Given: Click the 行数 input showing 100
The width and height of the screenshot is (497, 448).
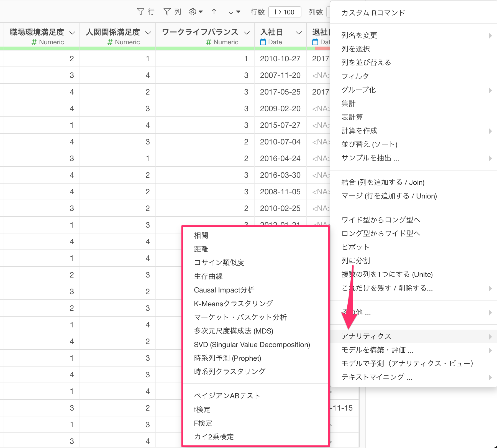Looking at the screenshot, I should click(285, 12).
